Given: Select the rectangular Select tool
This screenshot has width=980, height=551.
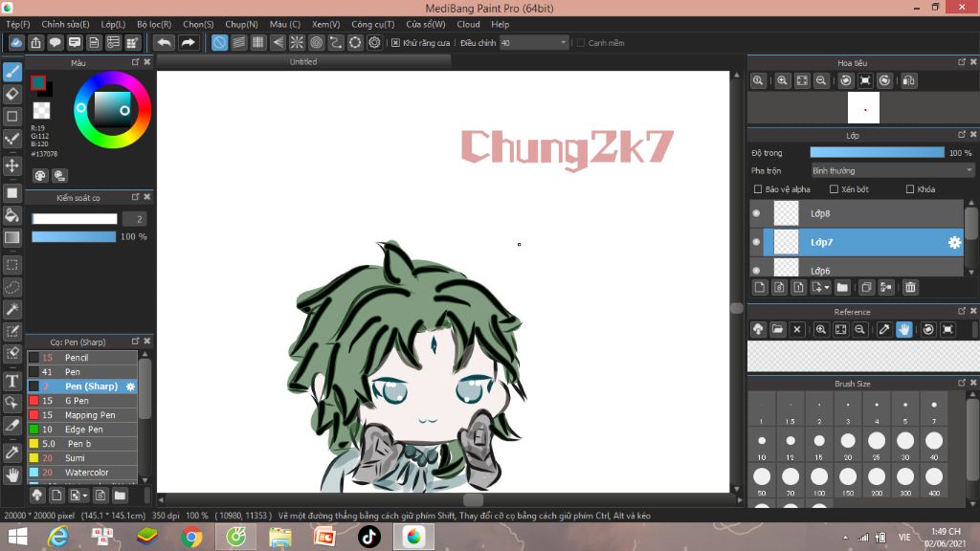Looking at the screenshot, I should [11, 265].
